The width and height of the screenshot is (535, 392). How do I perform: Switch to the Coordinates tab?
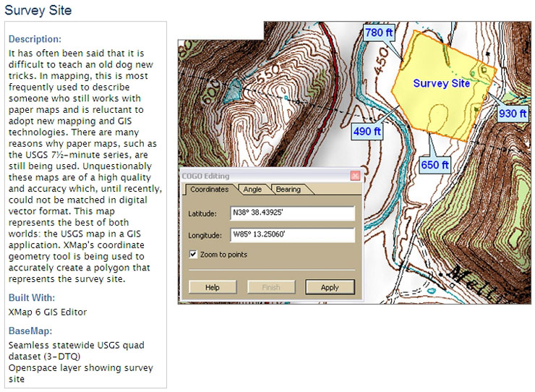tap(209, 189)
